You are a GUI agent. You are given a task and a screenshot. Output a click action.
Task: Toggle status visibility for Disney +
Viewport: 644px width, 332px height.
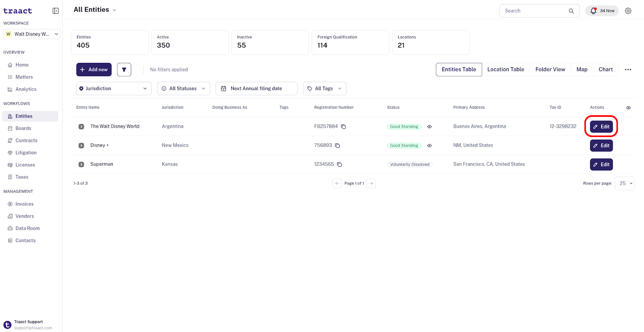(x=429, y=145)
